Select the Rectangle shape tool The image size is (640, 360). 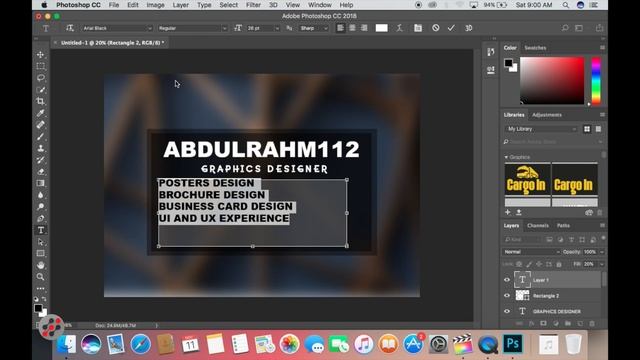[40, 253]
